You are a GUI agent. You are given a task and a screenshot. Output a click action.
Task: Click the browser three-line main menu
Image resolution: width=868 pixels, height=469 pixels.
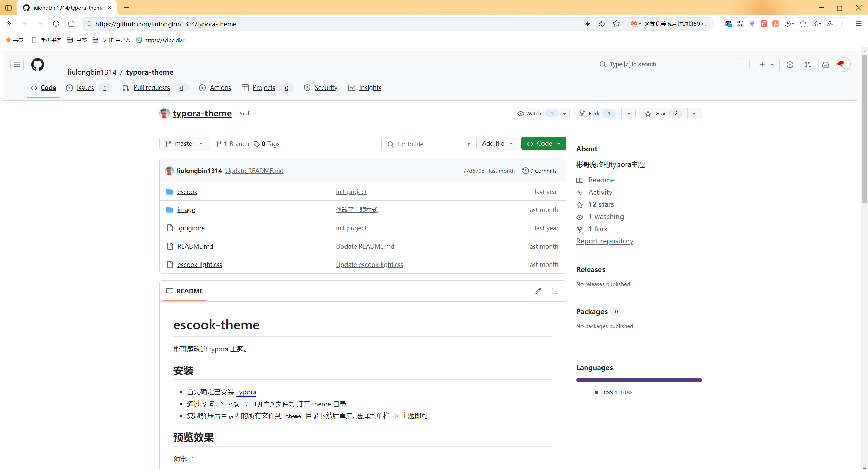pos(859,24)
